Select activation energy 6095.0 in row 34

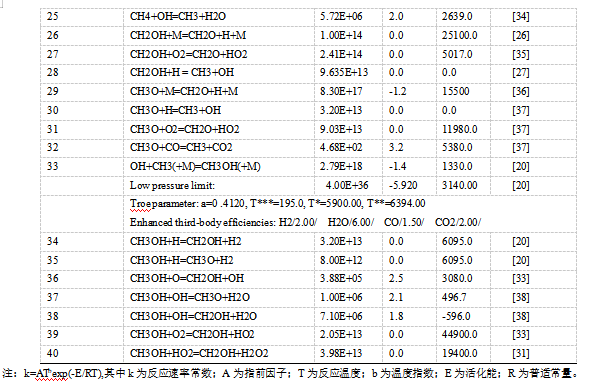pyautogui.click(x=457, y=241)
